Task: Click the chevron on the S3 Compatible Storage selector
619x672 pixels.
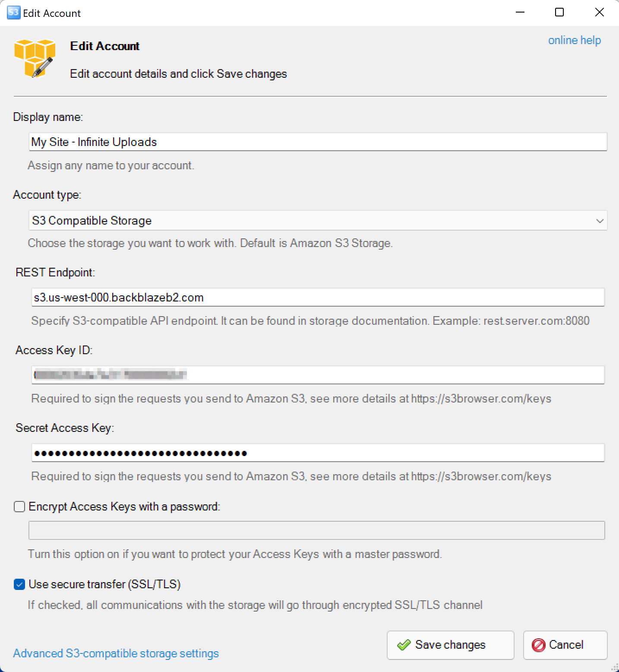Action: [600, 220]
